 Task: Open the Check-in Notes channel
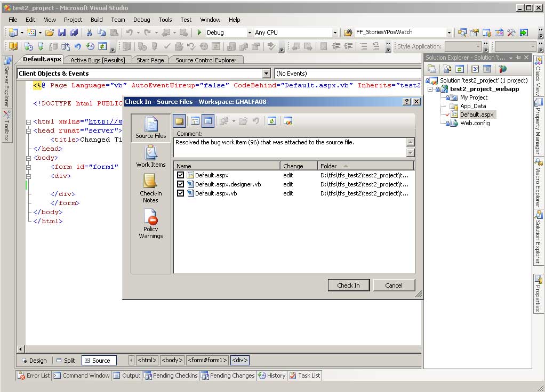[150, 188]
